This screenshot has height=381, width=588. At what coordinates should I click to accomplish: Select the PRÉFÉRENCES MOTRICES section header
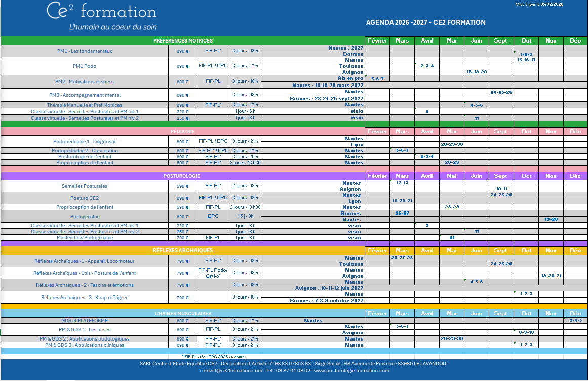(x=183, y=40)
